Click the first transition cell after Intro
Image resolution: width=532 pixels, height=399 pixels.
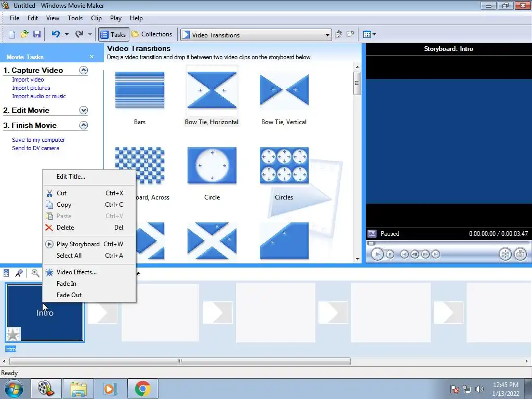(x=102, y=312)
